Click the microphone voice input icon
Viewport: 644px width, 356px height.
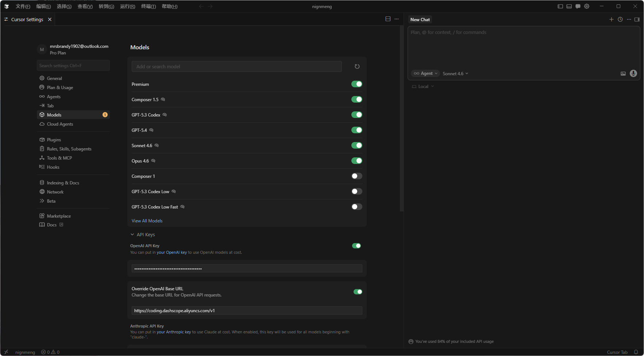[633, 73]
